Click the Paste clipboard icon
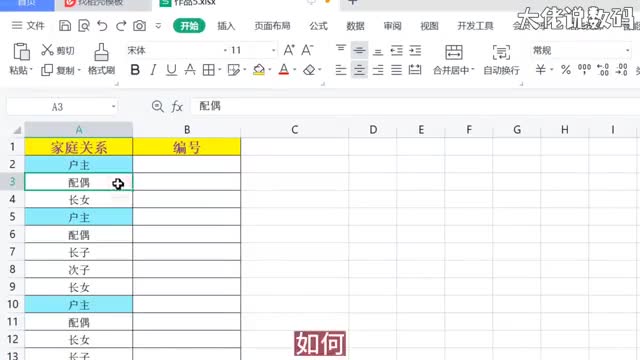The width and height of the screenshot is (640, 360). click(21, 51)
